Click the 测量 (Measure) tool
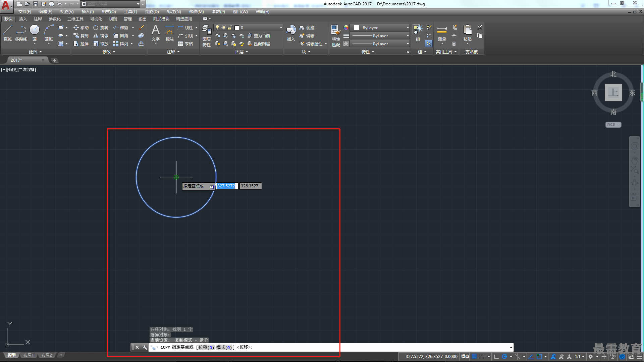 pyautogui.click(x=442, y=33)
